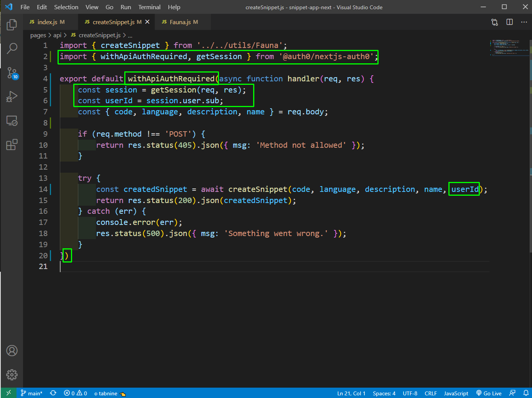This screenshot has height=398, width=532.
Task: Click line number 4 in gutter
Action: (45, 79)
